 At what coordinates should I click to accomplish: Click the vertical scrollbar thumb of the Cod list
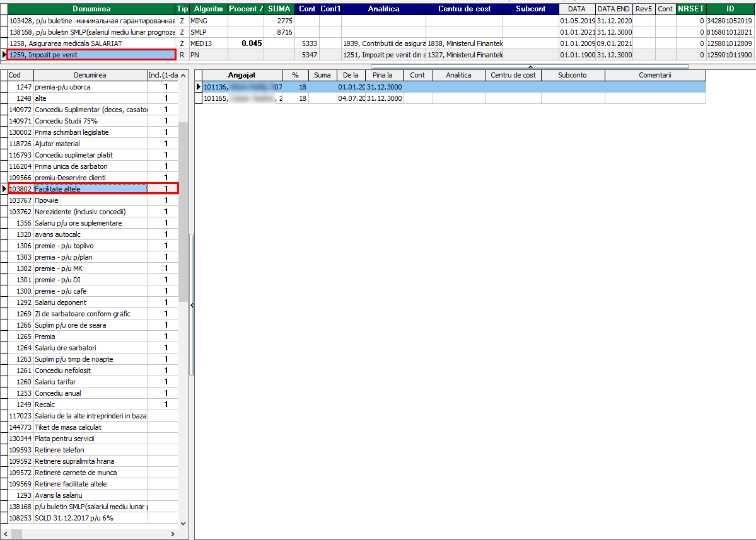click(183, 212)
